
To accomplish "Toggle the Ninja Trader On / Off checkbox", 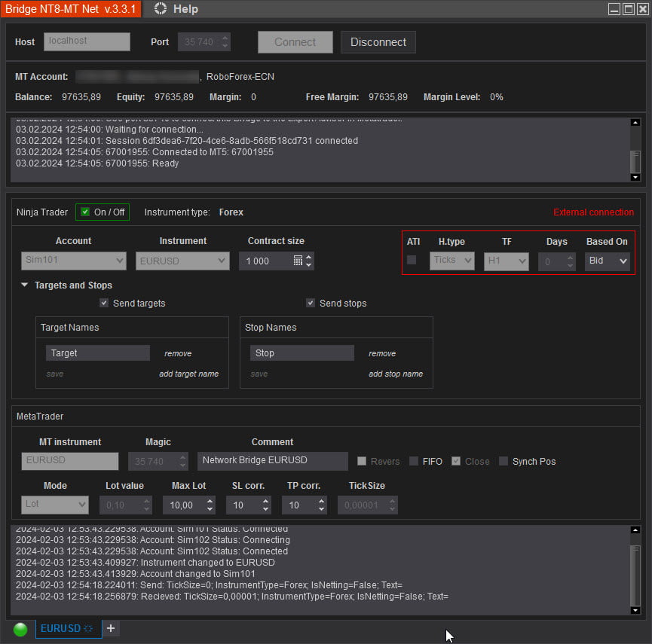I will (x=85, y=212).
